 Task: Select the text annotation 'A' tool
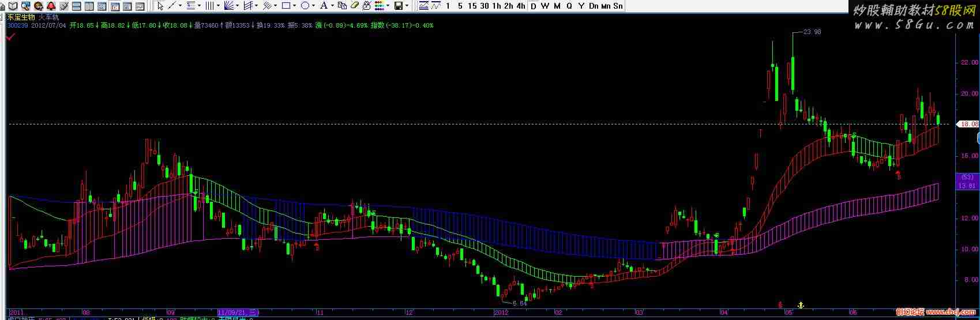324,6
